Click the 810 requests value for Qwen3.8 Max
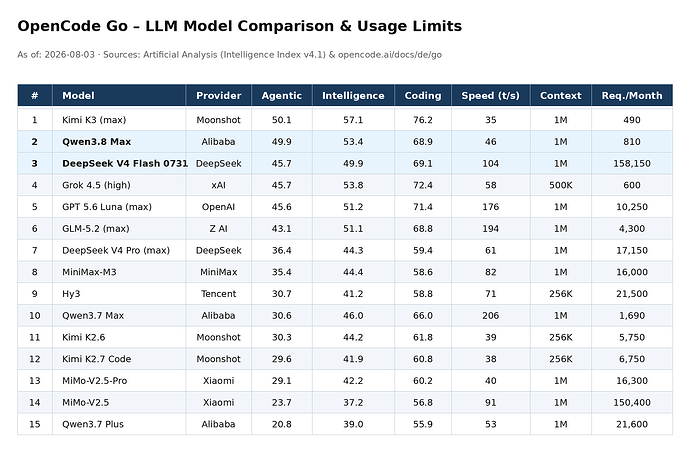690x451 pixels. (631, 142)
